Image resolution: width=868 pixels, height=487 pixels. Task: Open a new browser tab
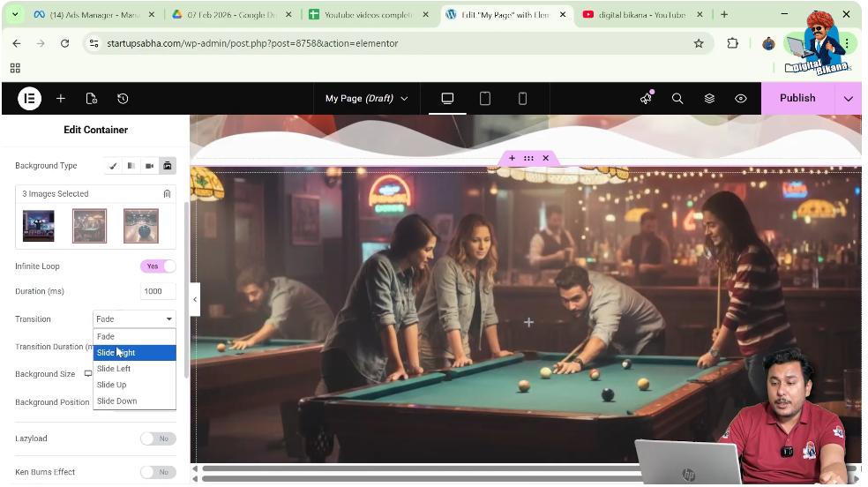point(724,14)
